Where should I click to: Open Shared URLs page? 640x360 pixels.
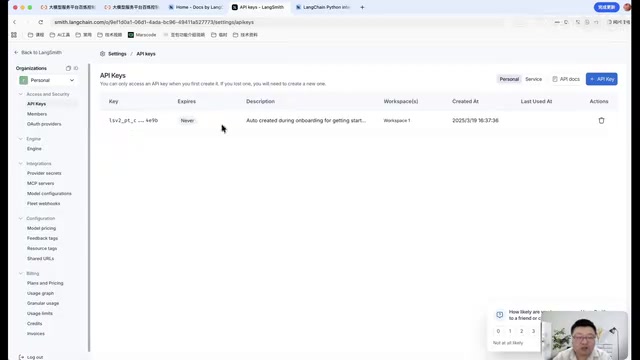click(40, 259)
